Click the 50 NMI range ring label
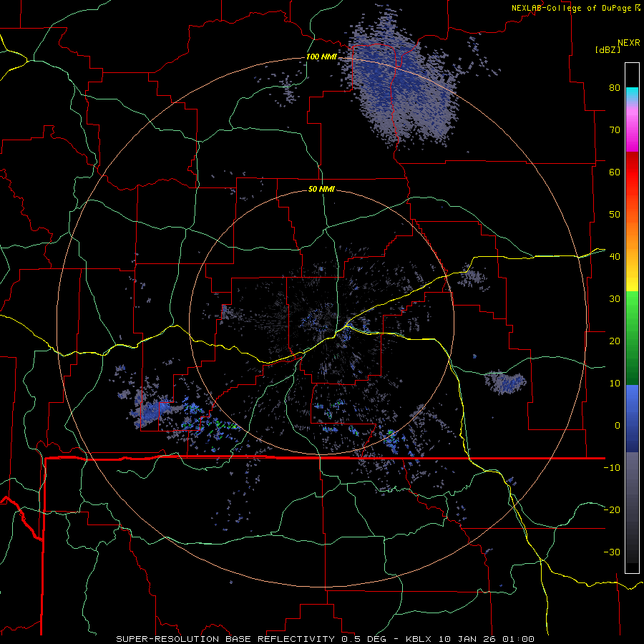644x644 pixels. [321, 190]
